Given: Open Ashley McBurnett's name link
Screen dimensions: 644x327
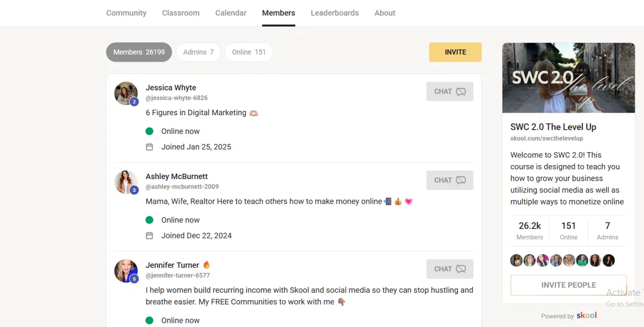Looking at the screenshot, I should [177, 176].
